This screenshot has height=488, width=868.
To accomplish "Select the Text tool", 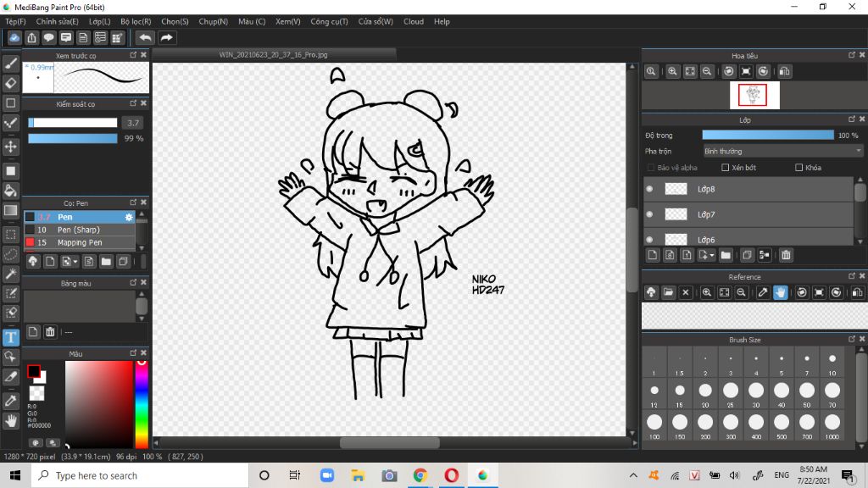I will pos(10,337).
